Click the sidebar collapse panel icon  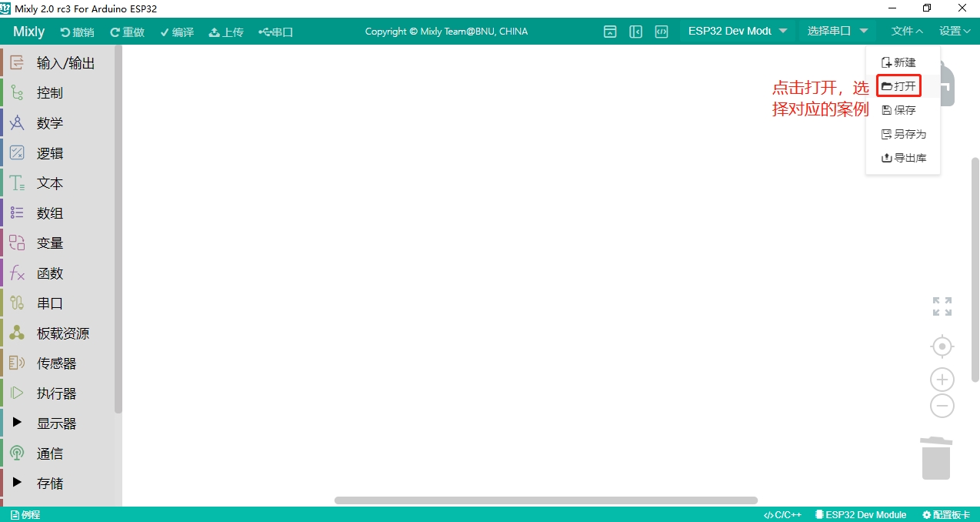tap(635, 32)
